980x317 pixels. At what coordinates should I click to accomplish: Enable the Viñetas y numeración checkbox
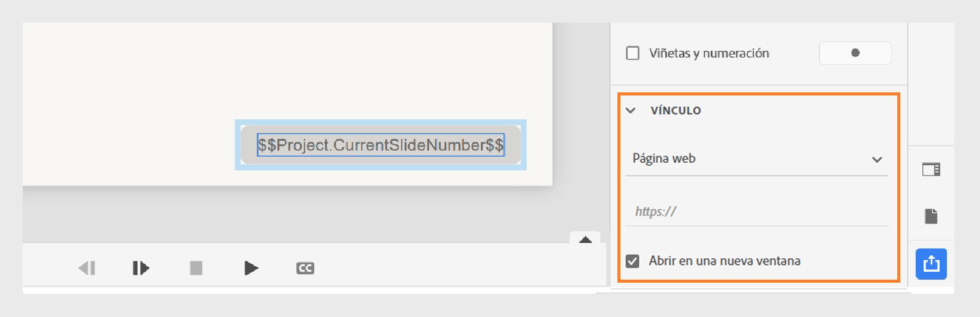(633, 53)
